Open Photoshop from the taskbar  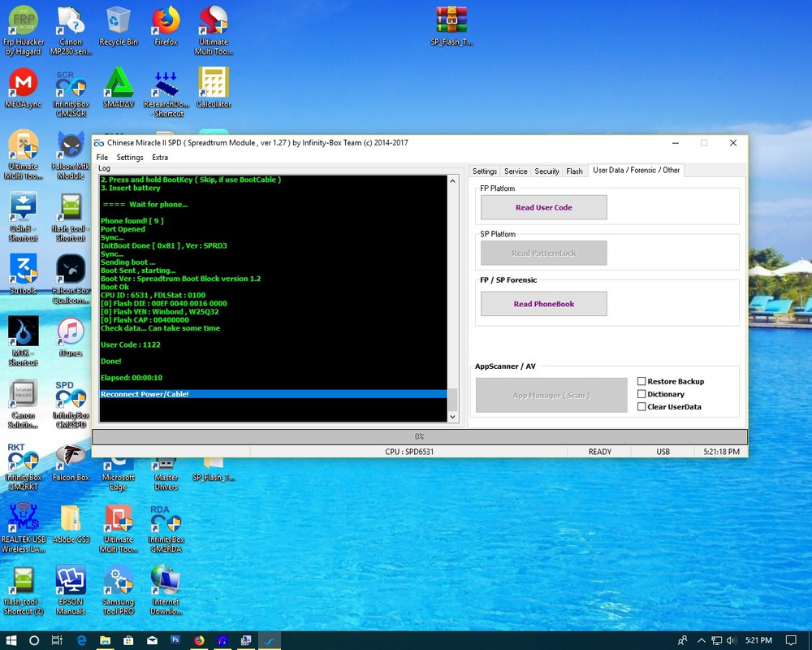pos(175,640)
